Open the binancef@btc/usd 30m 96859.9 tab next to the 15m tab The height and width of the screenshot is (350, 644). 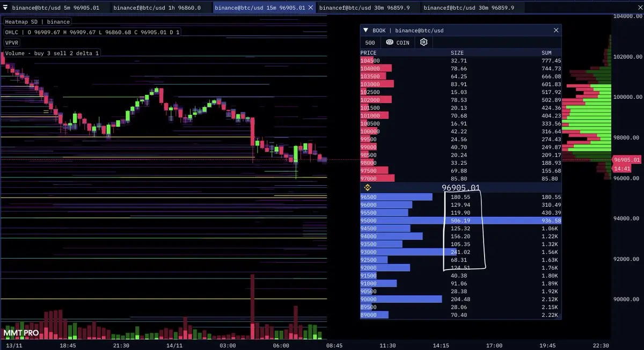364,8
